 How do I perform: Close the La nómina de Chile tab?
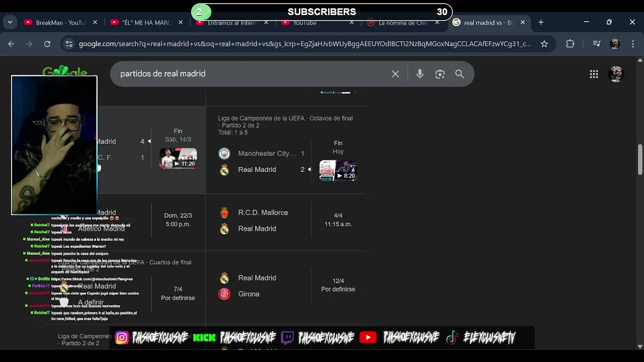click(437, 23)
